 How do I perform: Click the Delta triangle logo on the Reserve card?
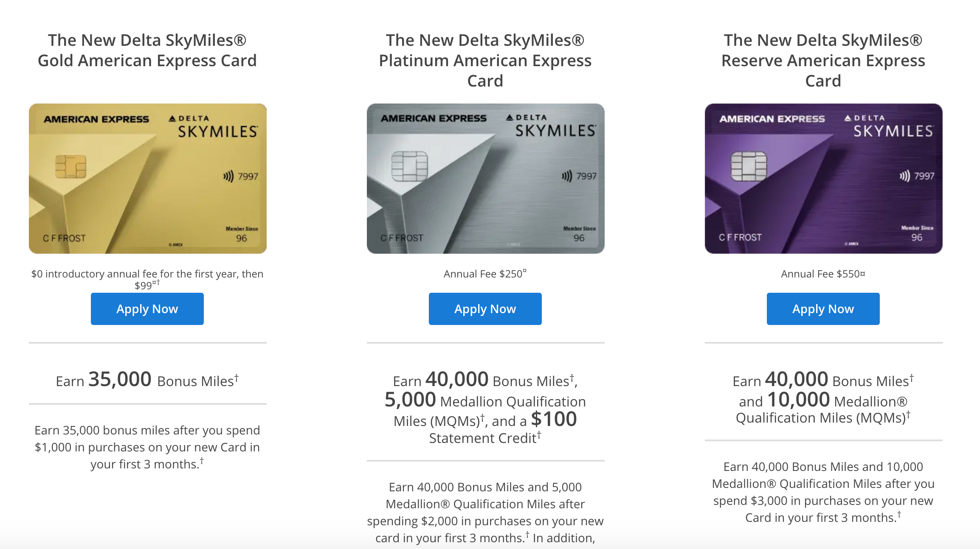click(x=848, y=118)
